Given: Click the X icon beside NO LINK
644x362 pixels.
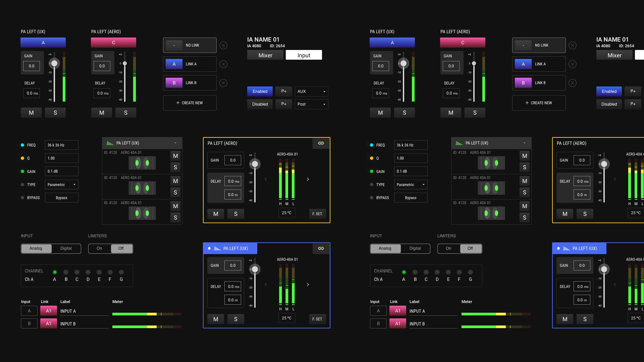Looking at the screenshot, I should click(x=223, y=45).
